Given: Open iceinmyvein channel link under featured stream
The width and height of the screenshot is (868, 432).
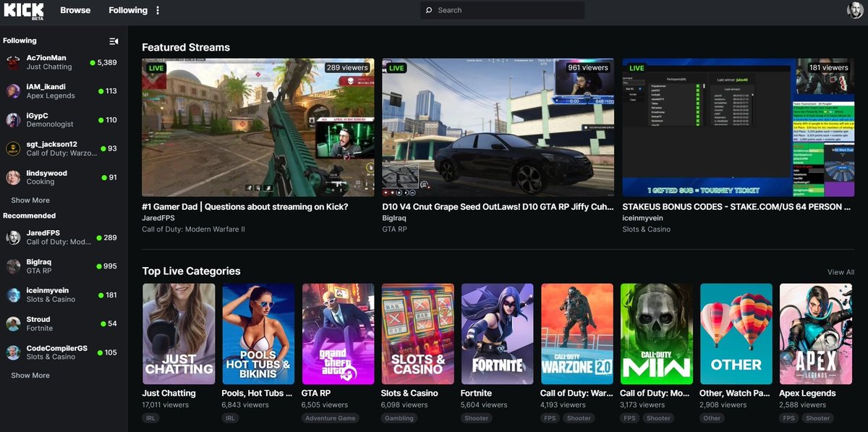Looking at the screenshot, I should click(642, 218).
